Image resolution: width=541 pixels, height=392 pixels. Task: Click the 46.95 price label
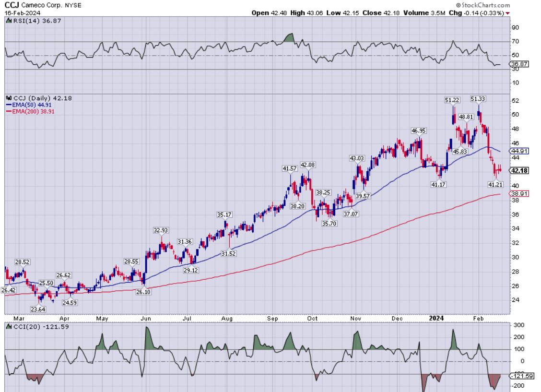(419, 131)
